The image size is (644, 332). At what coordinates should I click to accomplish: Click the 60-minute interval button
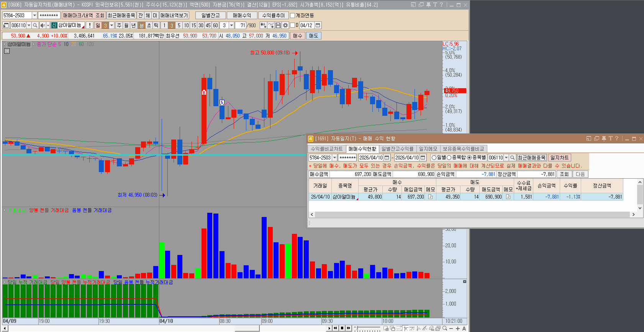pos(215,25)
